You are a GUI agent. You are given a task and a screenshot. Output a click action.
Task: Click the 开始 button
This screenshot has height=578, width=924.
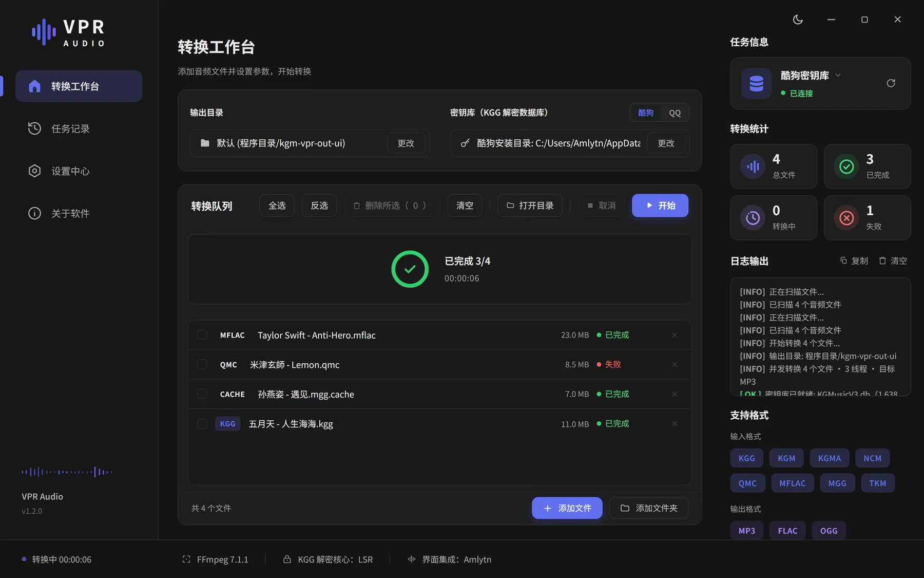pos(660,206)
